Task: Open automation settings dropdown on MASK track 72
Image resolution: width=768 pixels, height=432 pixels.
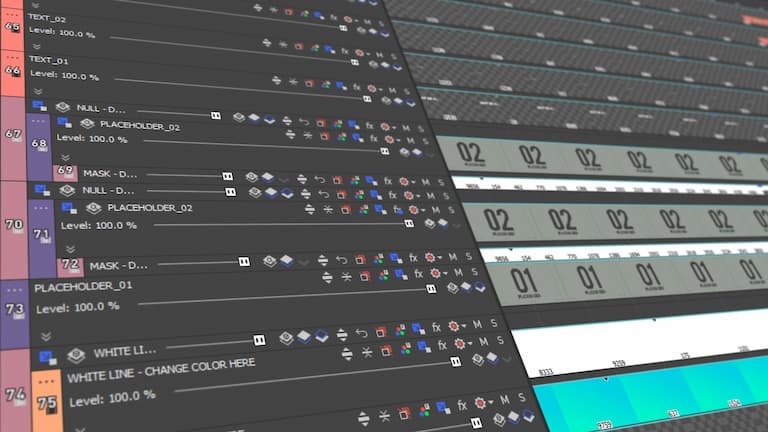Action: 432,257
